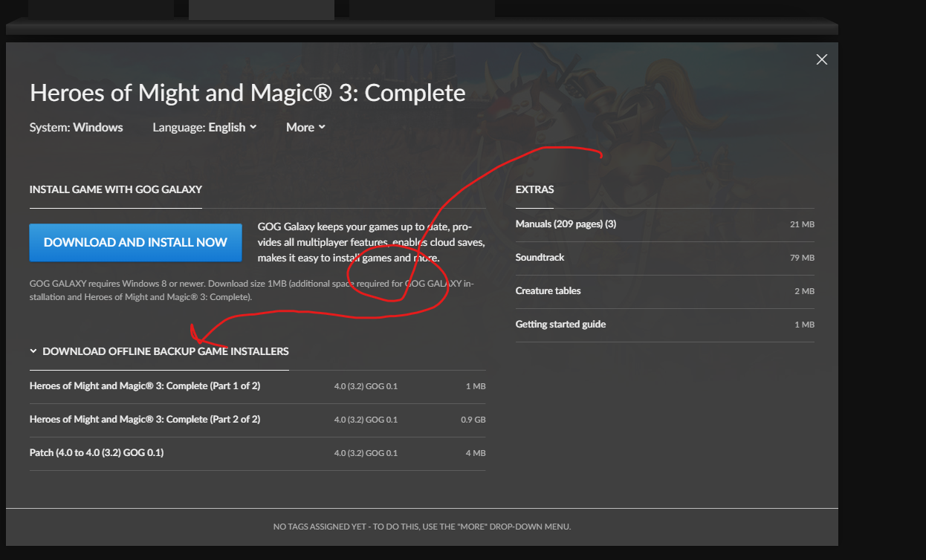Viewport: 926px width, 560px height.
Task: Download Creature tables extra
Action: 664,291
